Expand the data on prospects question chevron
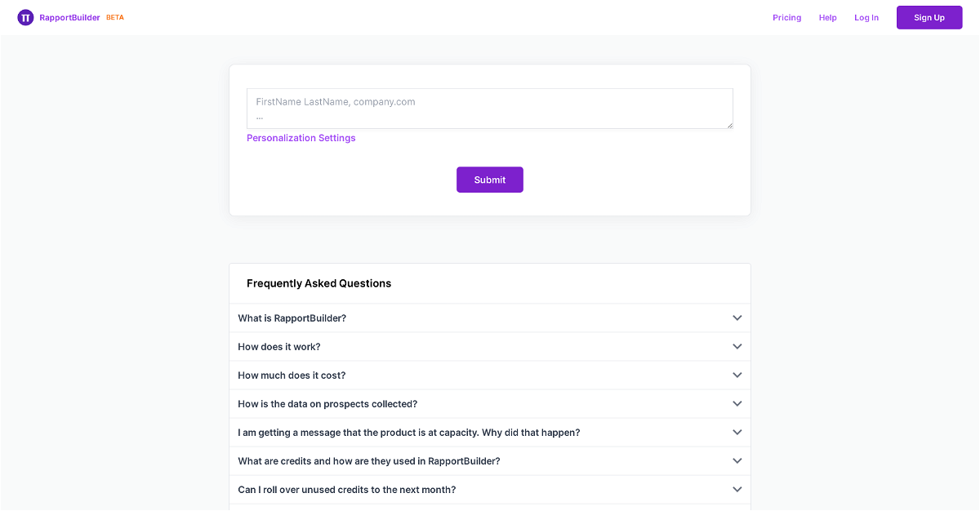 (737, 404)
